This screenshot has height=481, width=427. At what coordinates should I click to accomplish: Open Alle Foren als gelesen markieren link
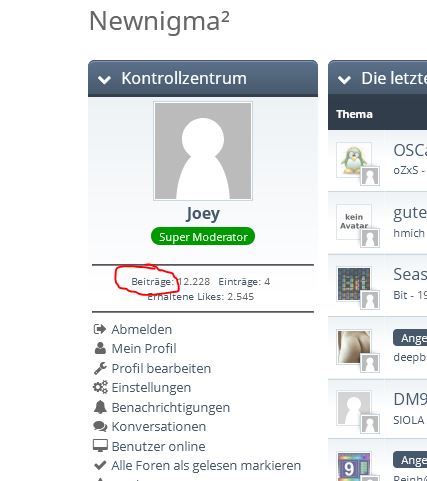(206, 465)
